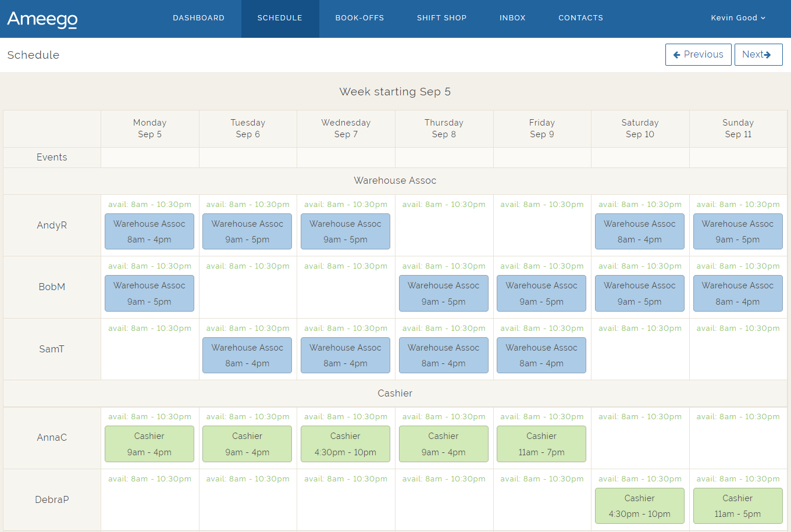Click SamT's Friday 8am-4pm shift
The height and width of the screenshot is (532, 791).
point(541,355)
